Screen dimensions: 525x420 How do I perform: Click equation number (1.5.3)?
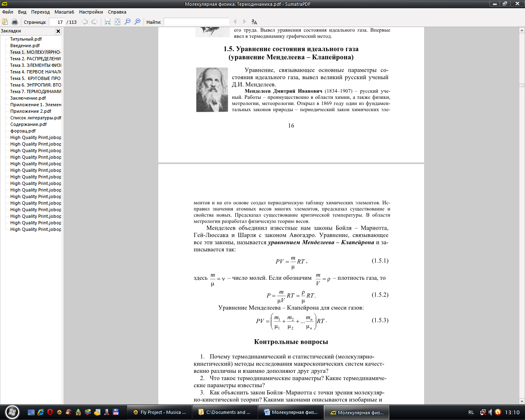[x=380, y=320]
